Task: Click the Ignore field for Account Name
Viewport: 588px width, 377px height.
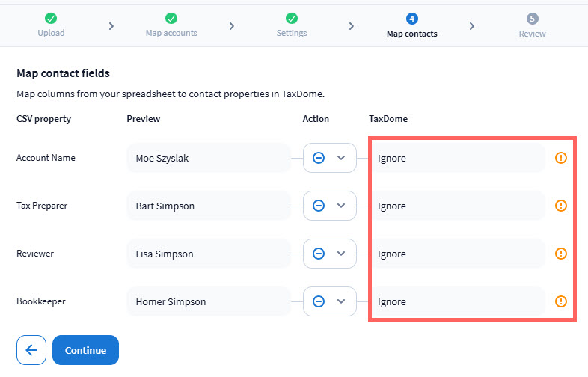Action: pos(457,158)
